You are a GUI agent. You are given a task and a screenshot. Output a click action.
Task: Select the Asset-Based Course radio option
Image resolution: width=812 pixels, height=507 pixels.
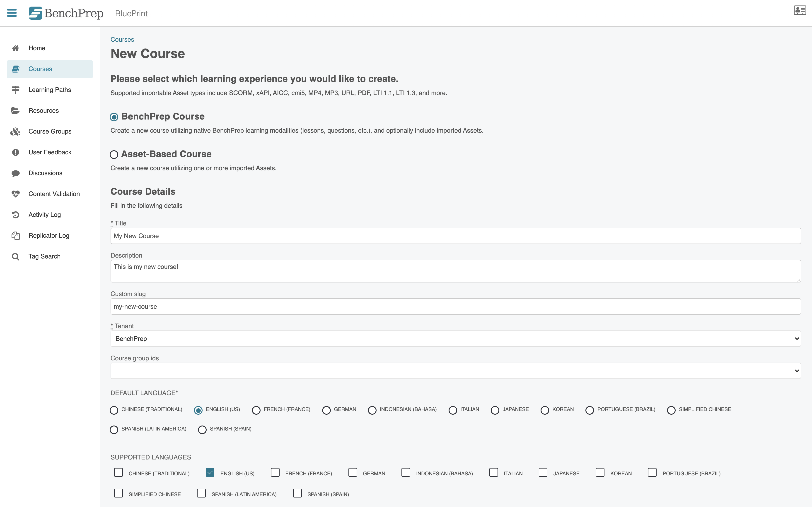tap(114, 155)
